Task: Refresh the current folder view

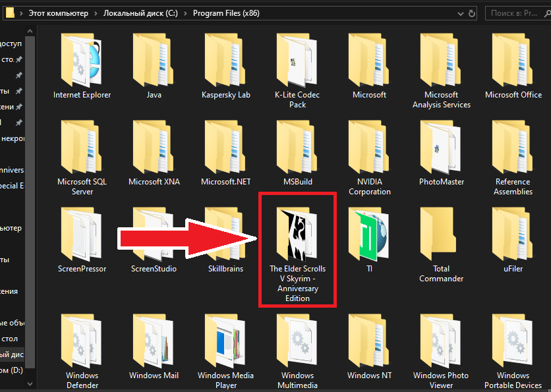Action: point(472,14)
